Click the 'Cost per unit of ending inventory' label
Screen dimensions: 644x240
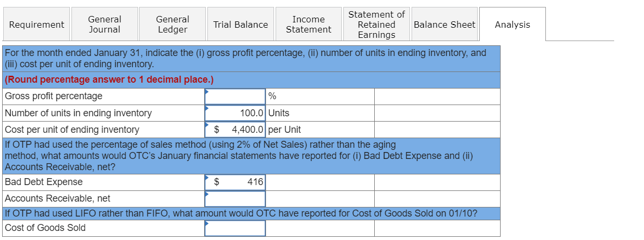coord(72,130)
